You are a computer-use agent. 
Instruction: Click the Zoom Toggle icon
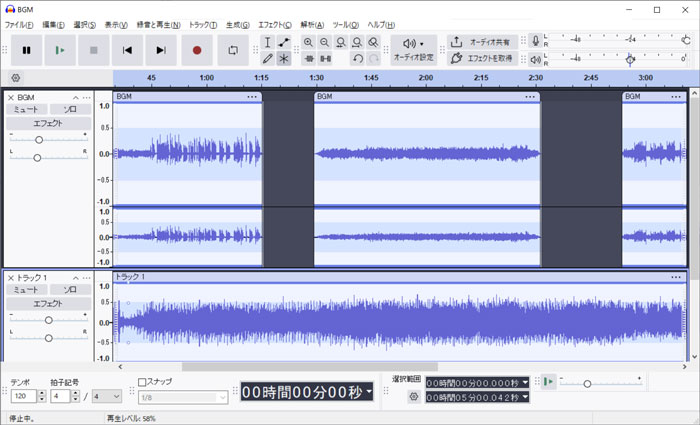373,42
